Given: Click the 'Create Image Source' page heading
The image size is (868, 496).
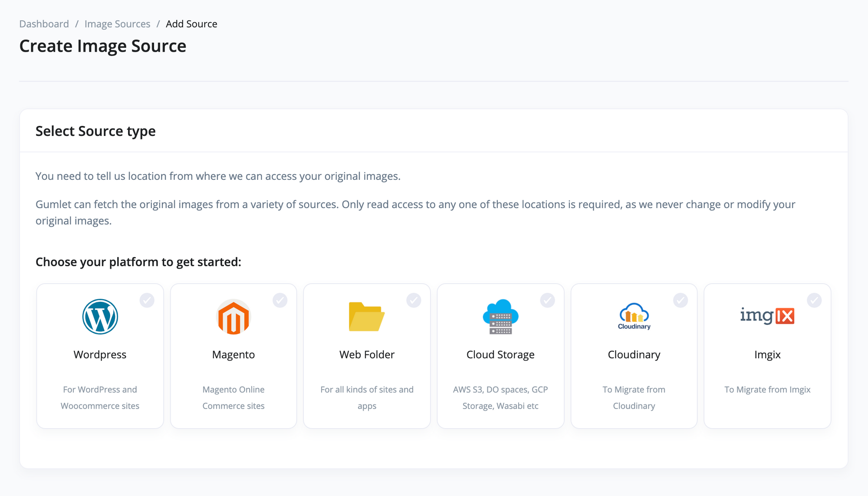Looking at the screenshot, I should coord(103,46).
